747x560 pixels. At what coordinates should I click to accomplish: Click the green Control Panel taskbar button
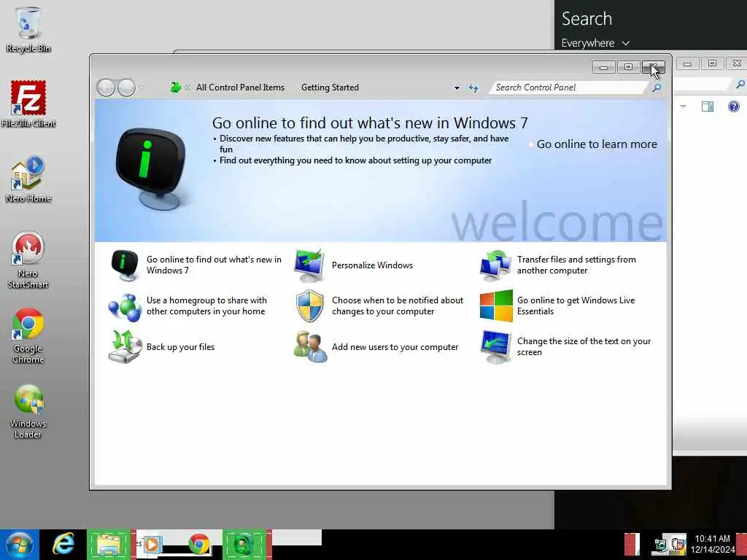(244, 545)
